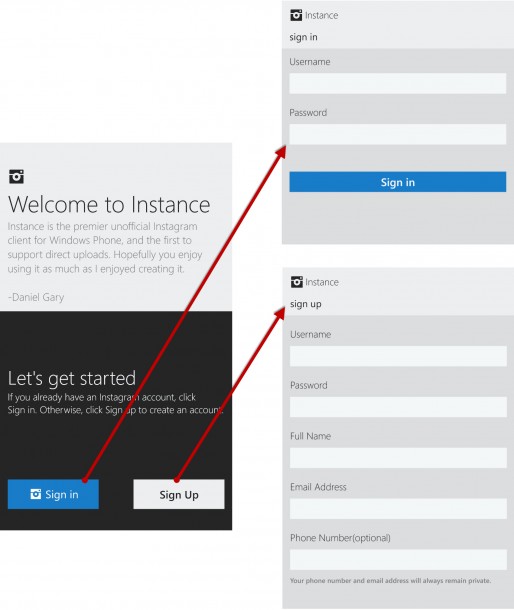Click the camera icon above Welcome to Instance

[x=16, y=177]
